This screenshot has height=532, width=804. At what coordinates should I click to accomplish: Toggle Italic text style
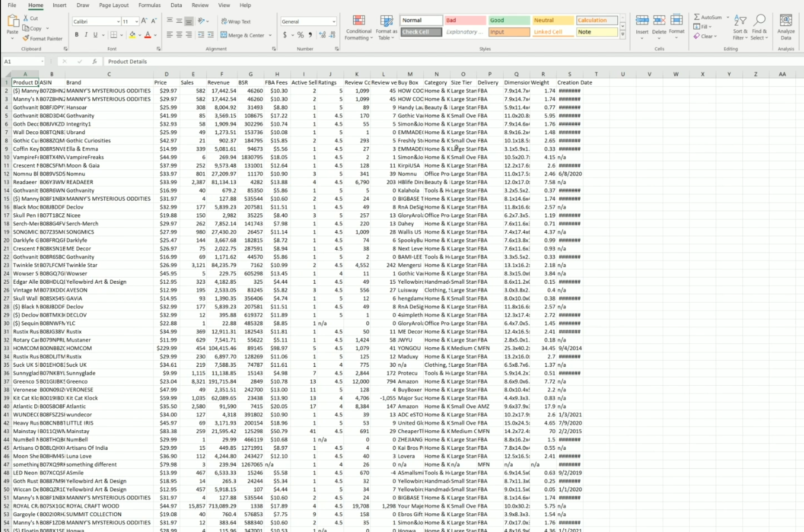pos(86,35)
